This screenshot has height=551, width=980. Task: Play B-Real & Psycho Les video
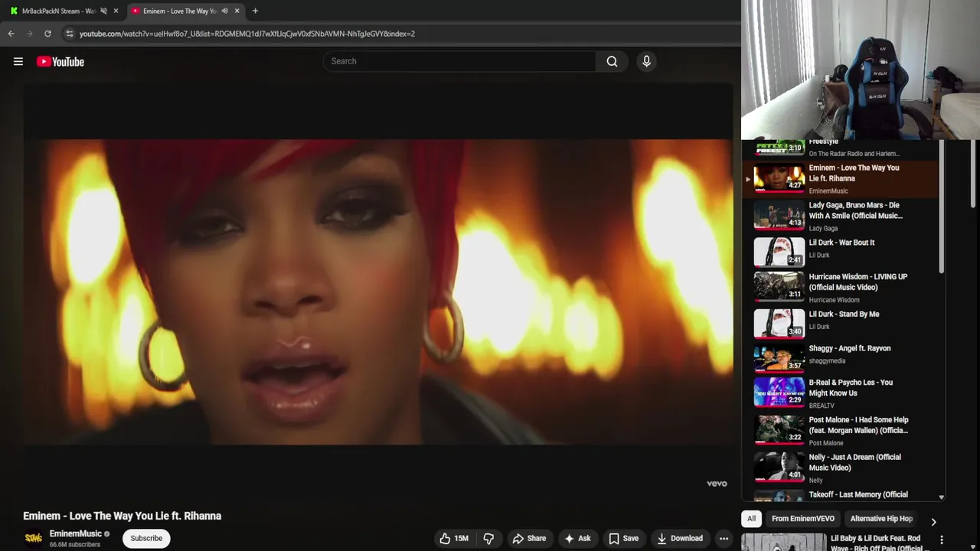pyautogui.click(x=840, y=393)
